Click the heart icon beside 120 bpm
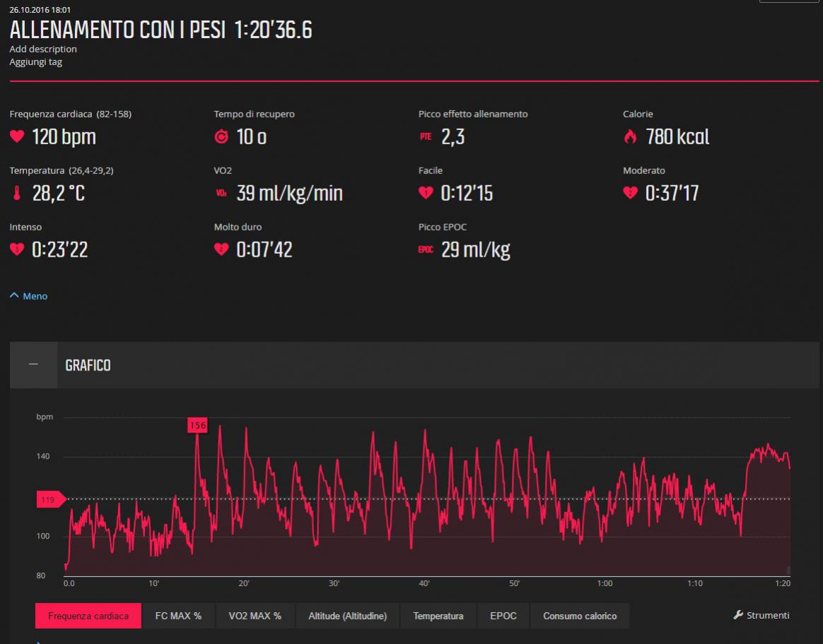The height and width of the screenshot is (644, 823). 17,136
